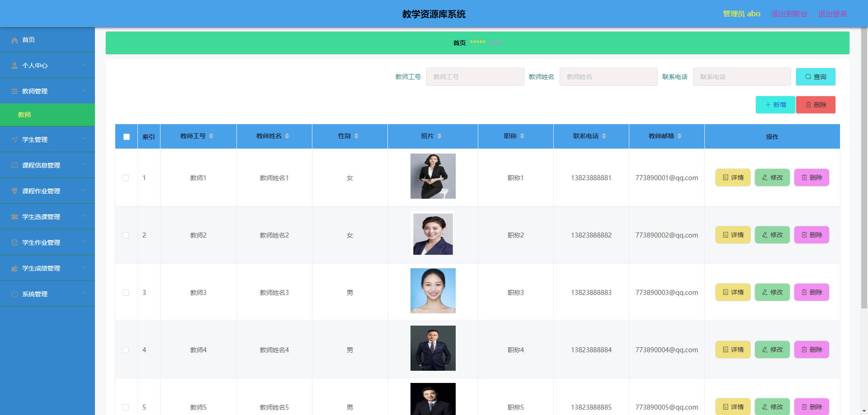Image resolution: width=868 pixels, height=415 pixels.
Task: Click 删除 for 教师1 row
Action: point(811,177)
